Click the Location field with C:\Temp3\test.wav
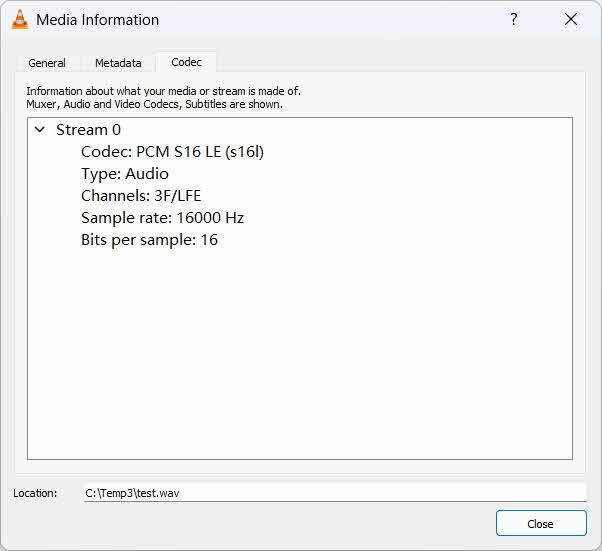 335,493
